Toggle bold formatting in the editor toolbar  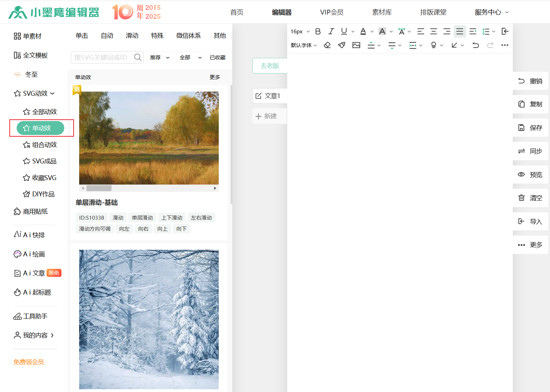click(318, 32)
